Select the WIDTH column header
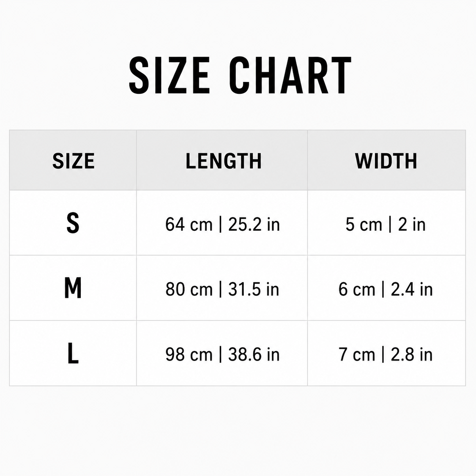The image size is (476, 476). tap(386, 161)
